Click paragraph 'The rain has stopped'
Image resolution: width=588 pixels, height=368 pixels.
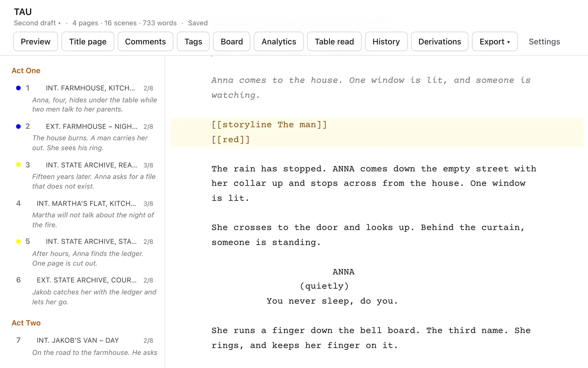click(374, 183)
